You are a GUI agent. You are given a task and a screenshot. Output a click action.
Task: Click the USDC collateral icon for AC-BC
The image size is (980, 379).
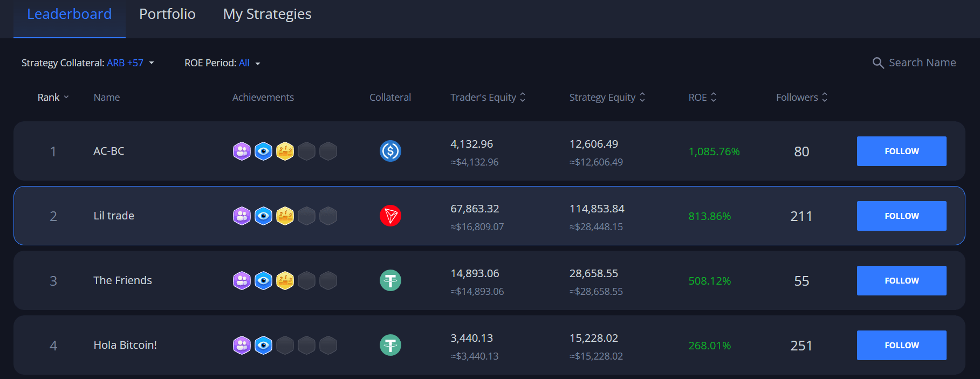click(390, 151)
